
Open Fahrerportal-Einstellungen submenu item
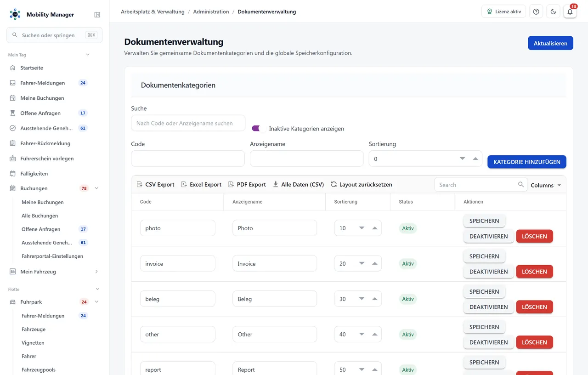click(52, 256)
